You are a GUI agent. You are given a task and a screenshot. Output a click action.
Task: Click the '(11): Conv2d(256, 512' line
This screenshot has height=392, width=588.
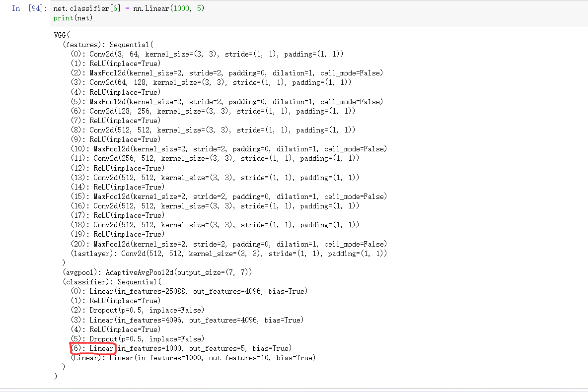click(215, 158)
